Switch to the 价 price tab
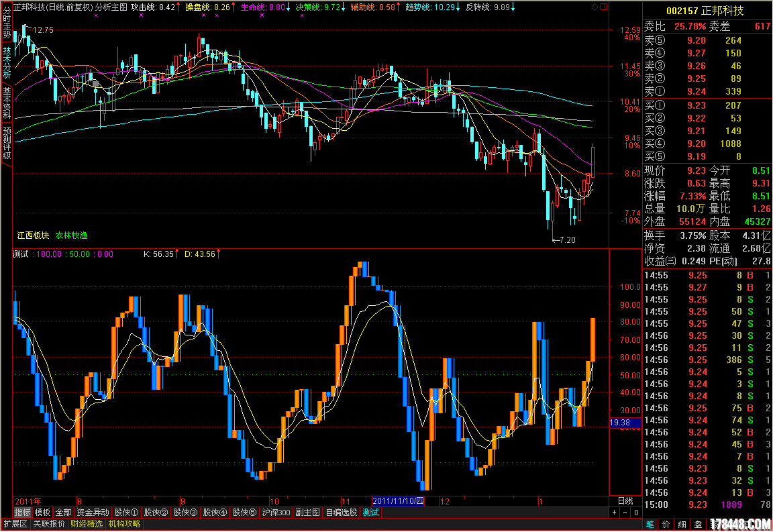Viewport: 773px width, 532px height. point(666,525)
